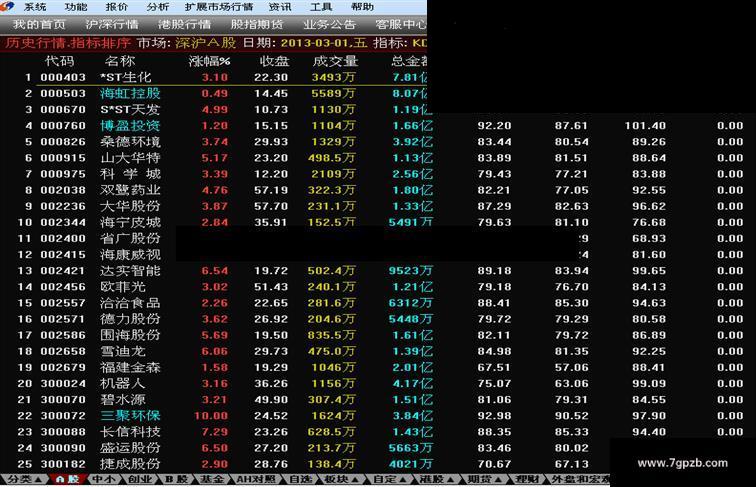Select the B股 bottom tab

[176, 479]
